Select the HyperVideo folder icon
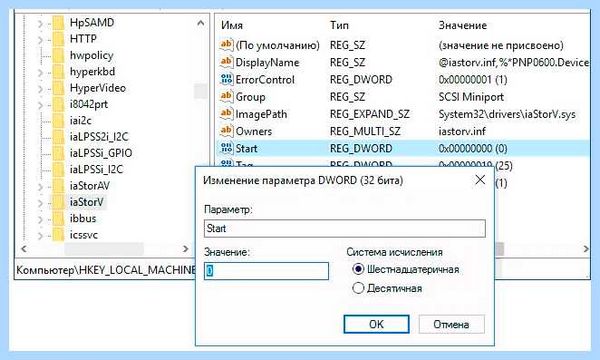This screenshot has width=600, height=360. [58, 88]
